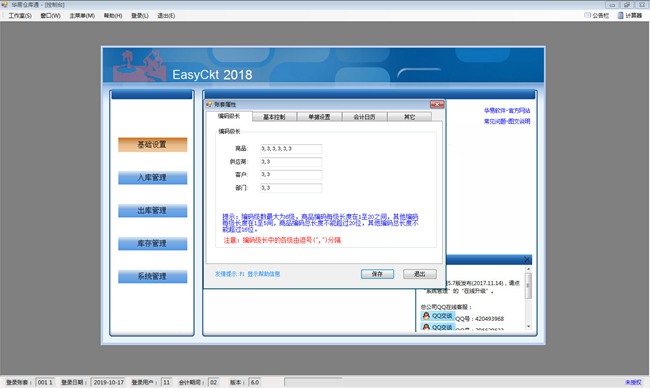The image size is (650, 388).
Task: Open the 常见问题 图文说明 link
Action: (507, 121)
